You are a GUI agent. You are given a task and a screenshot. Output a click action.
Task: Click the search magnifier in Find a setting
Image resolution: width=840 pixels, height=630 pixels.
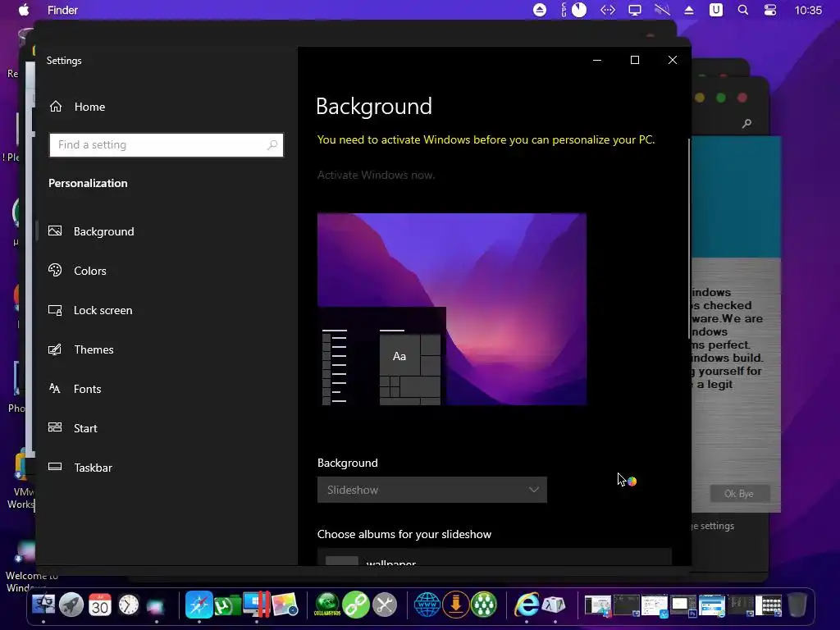click(272, 144)
